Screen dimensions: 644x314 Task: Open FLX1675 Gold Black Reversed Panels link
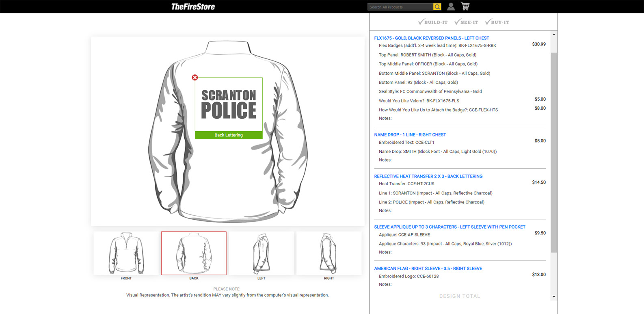(x=432, y=38)
